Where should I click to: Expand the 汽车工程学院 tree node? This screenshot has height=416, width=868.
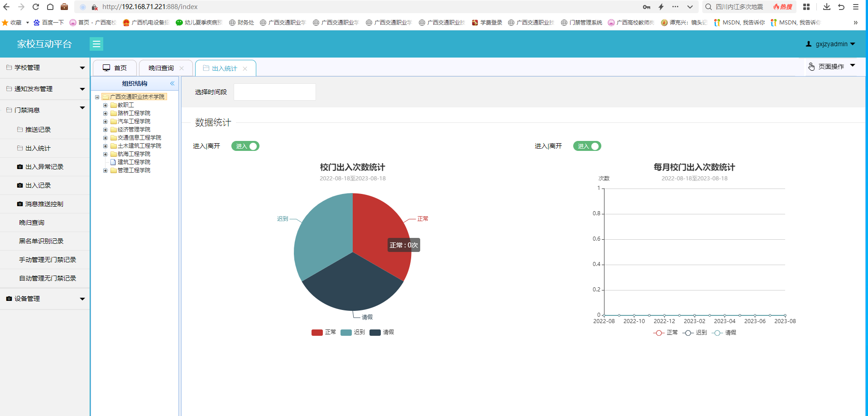pos(105,121)
